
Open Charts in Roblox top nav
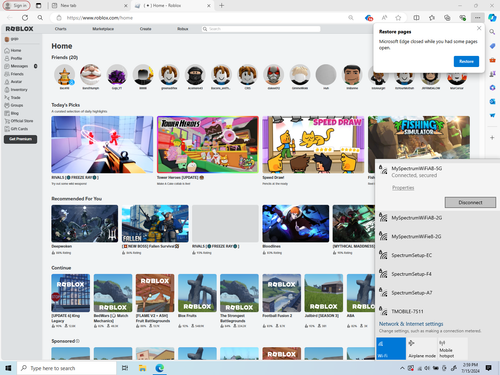point(60,29)
